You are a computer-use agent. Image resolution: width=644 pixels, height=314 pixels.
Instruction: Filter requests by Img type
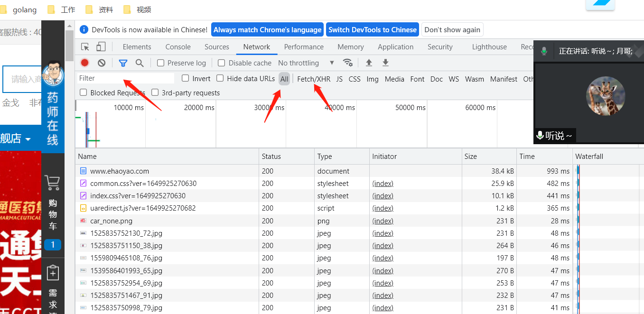(373, 79)
